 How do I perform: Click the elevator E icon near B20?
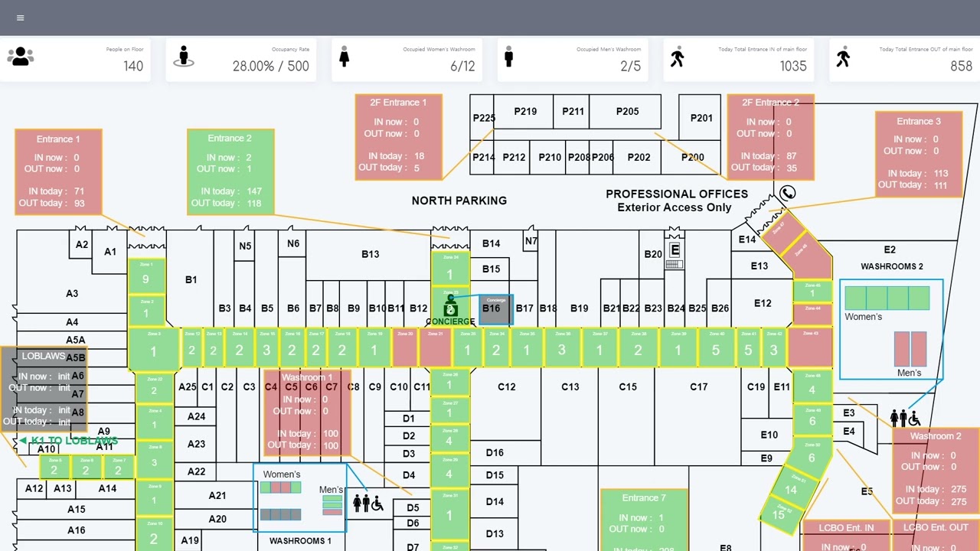pos(675,249)
